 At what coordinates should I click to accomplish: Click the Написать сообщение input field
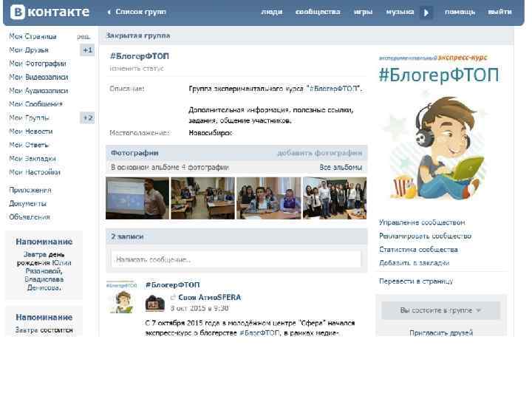tap(236, 259)
